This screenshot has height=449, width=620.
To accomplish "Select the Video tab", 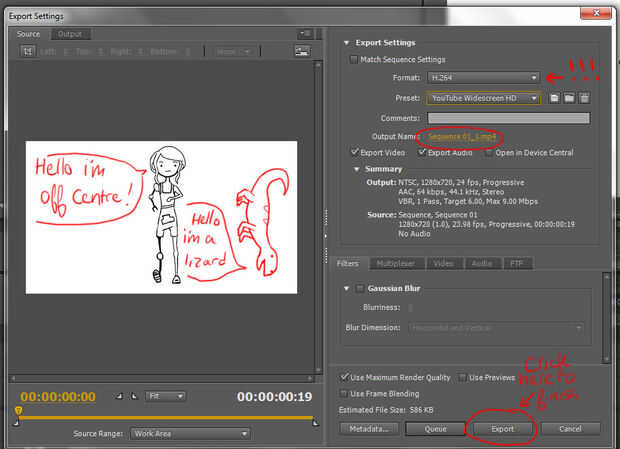I will point(443,263).
